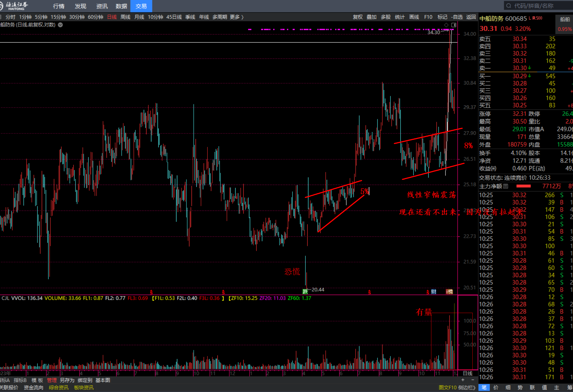Click the 财 marker on the timeline
The width and height of the screenshot is (573, 392).
tap(434, 292)
